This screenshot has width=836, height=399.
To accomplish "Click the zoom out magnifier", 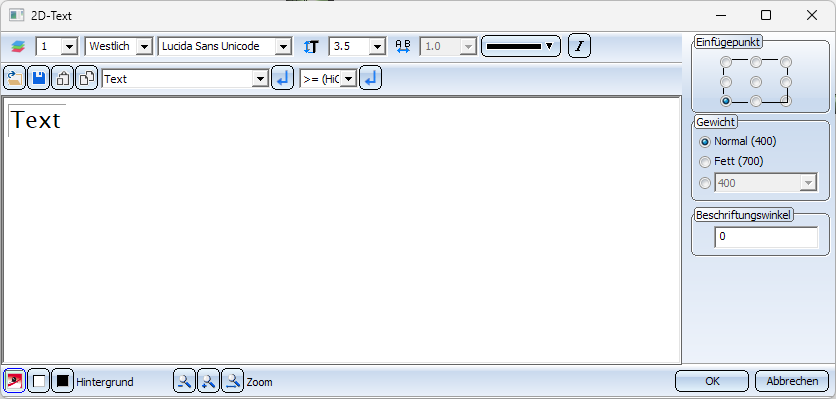I will [184, 381].
